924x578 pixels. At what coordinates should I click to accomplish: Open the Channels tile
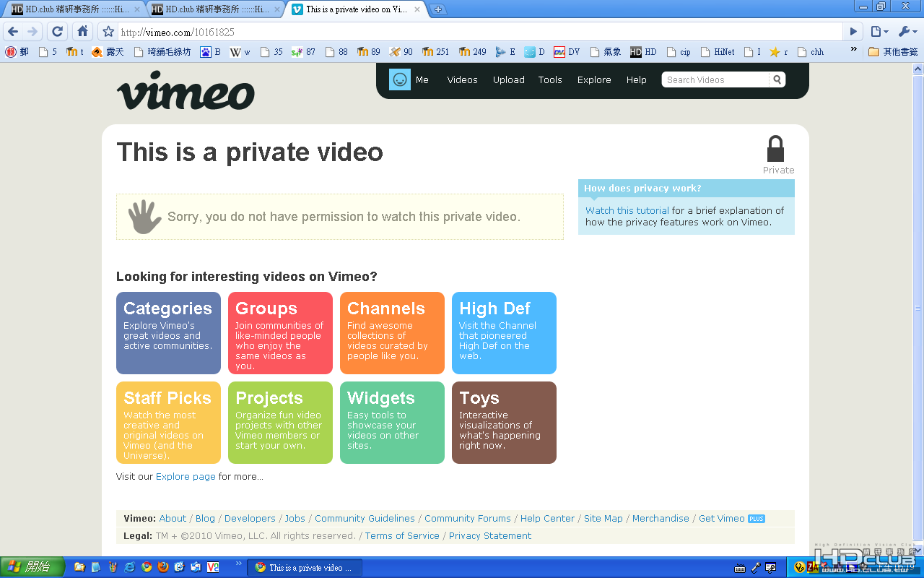click(x=392, y=333)
